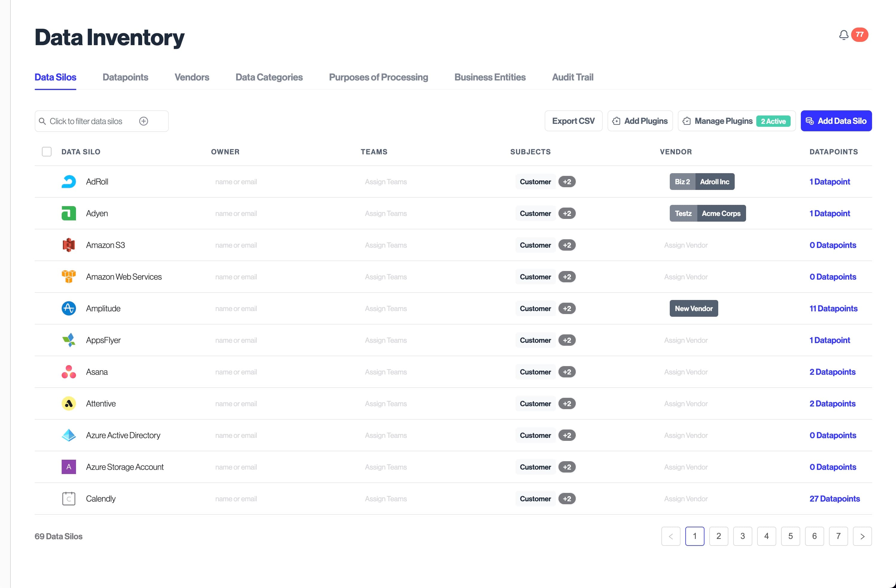Screen dimensions: 896x588
Task: Click owner name field for Amplitude
Action: point(236,308)
